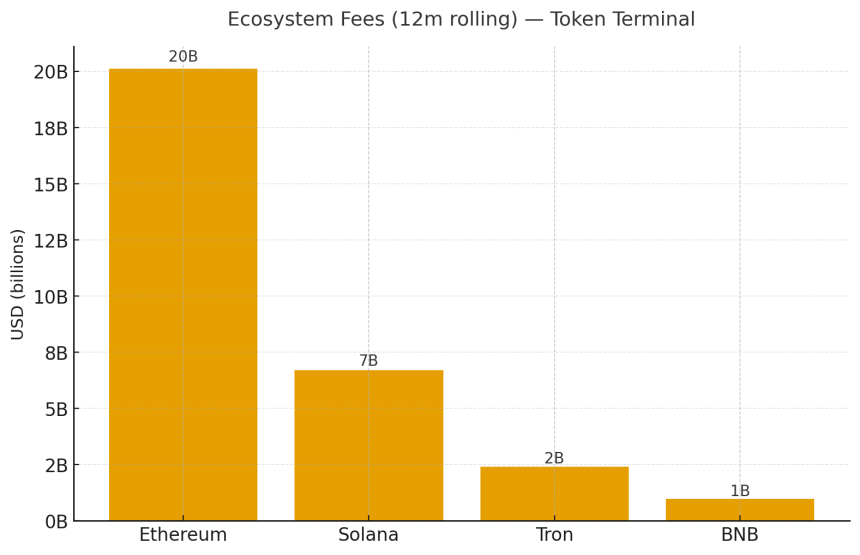This screenshot has height=555, width=860.
Task: Select the '15B' y-axis tick label
Action: 49,184
